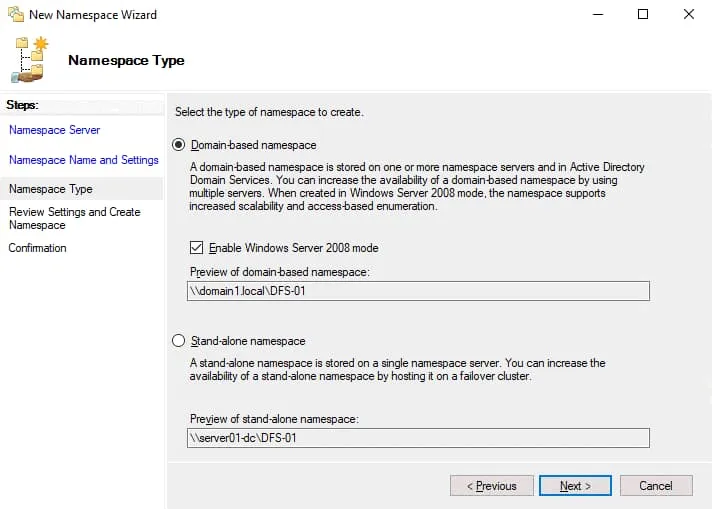Screen dimensions: 712x509
Task: Select the Domain-based namespace radio button
Action: 180,145
